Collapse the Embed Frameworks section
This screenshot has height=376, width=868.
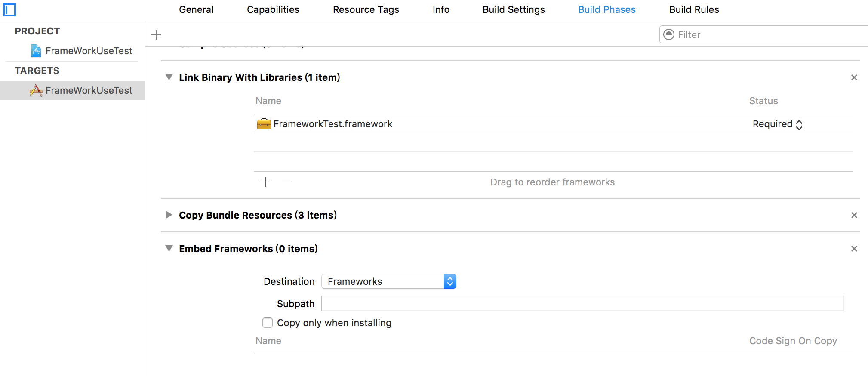[x=169, y=248]
